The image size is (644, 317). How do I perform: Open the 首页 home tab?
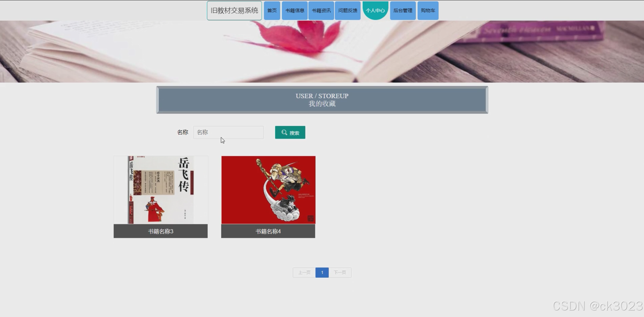point(272,11)
